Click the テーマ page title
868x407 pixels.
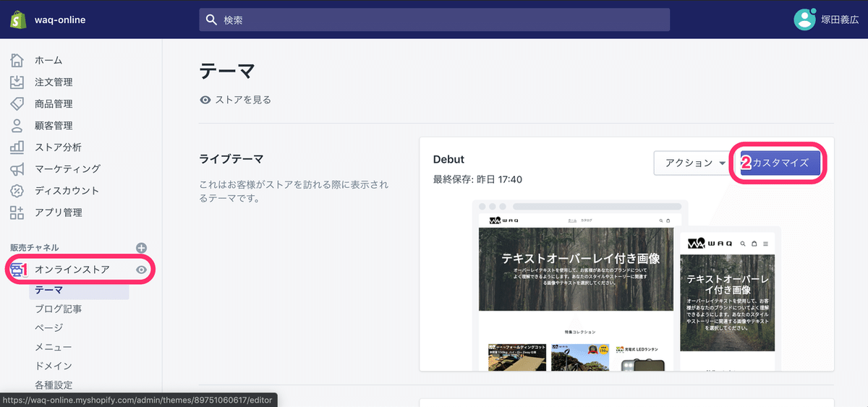coord(227,71)
